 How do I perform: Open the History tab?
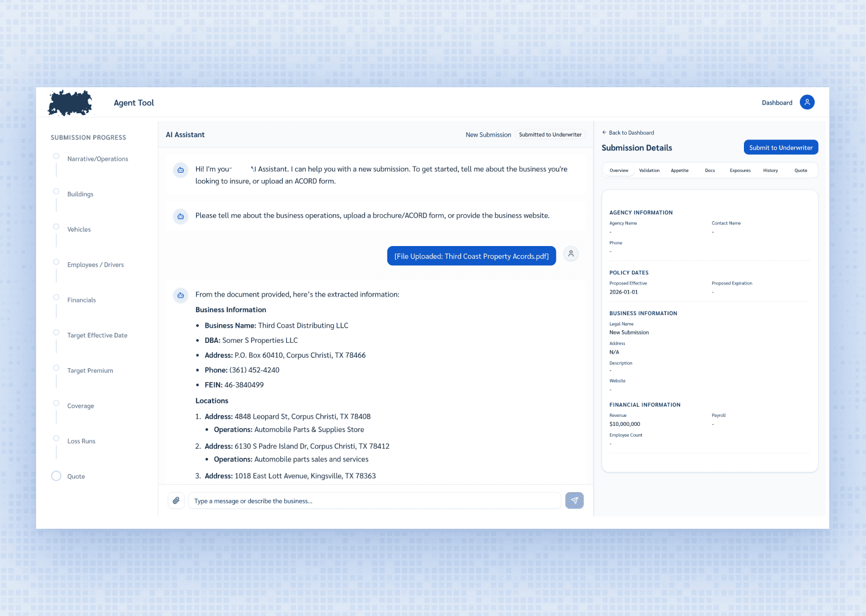click(770, 171)
